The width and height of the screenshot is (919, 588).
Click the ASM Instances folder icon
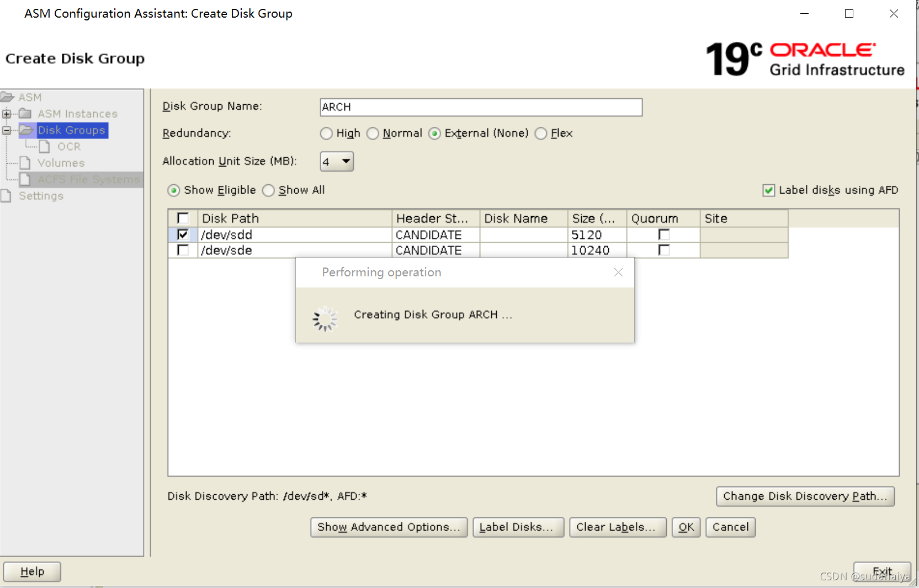[x=25, y=114]
